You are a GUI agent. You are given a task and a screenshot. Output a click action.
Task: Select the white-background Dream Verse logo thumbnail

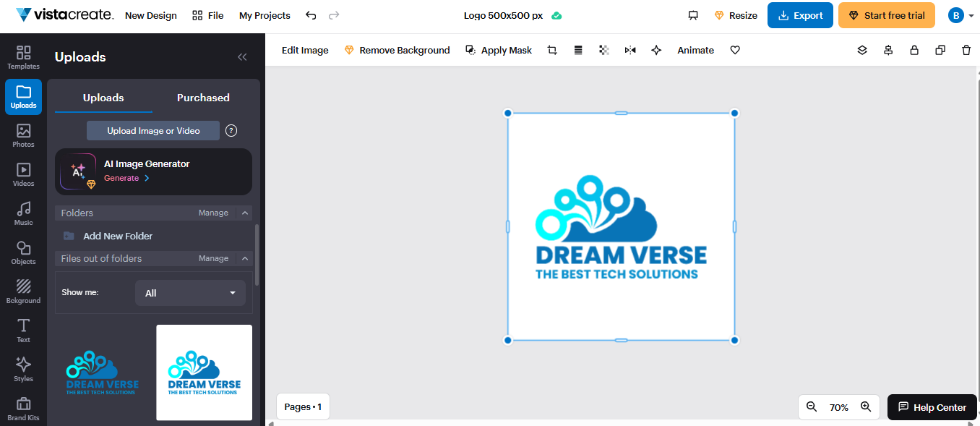(204, 372)
